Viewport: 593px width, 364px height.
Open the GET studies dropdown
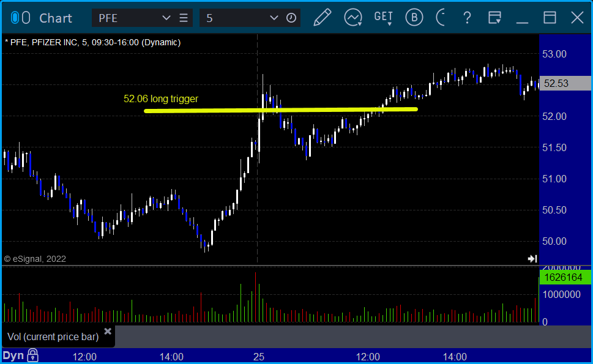[x=384, y=18]
